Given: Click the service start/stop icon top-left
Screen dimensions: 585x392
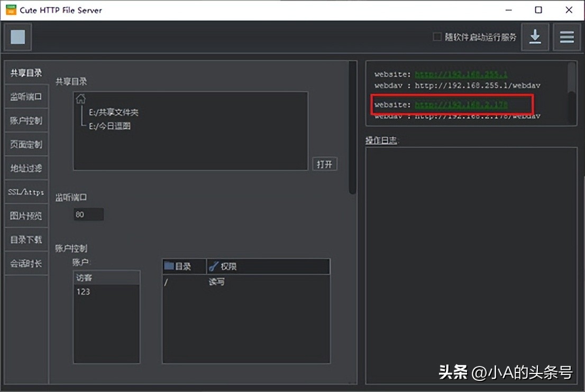Looking at the screenshot, I should (x=17, y=36).
